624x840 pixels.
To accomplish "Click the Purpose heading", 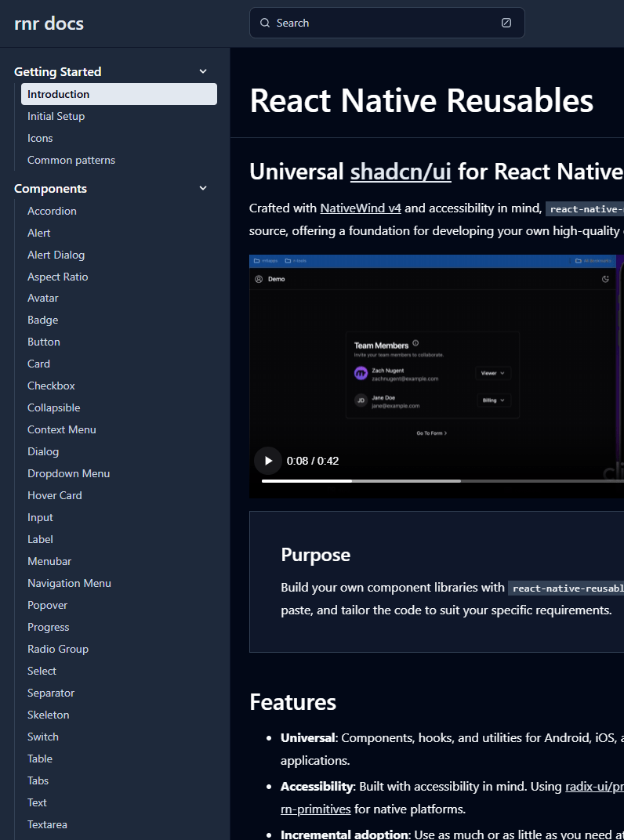I will (316, 555).
